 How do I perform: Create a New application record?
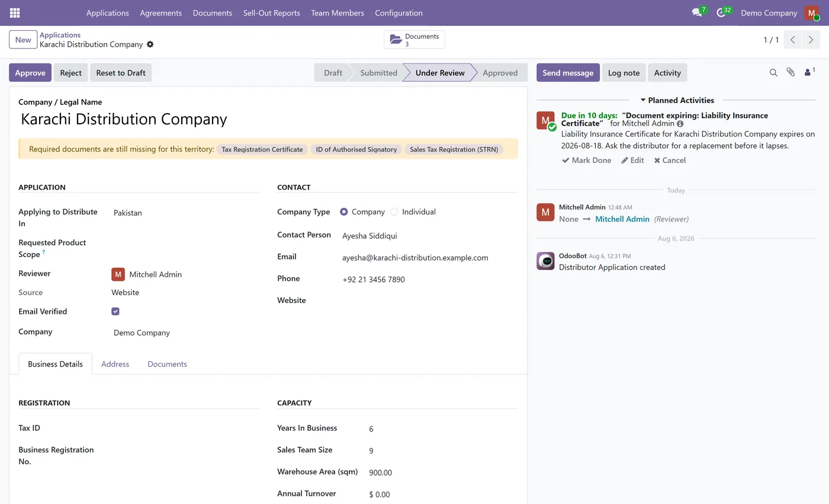click(x=23, y=40)
